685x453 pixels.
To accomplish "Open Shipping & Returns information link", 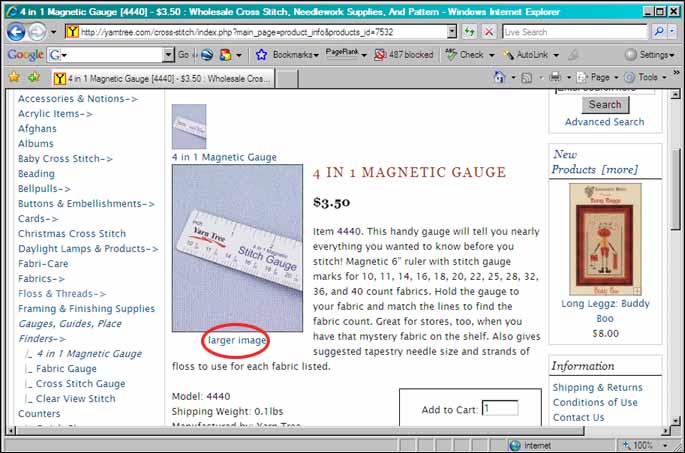I will [598, 387].
